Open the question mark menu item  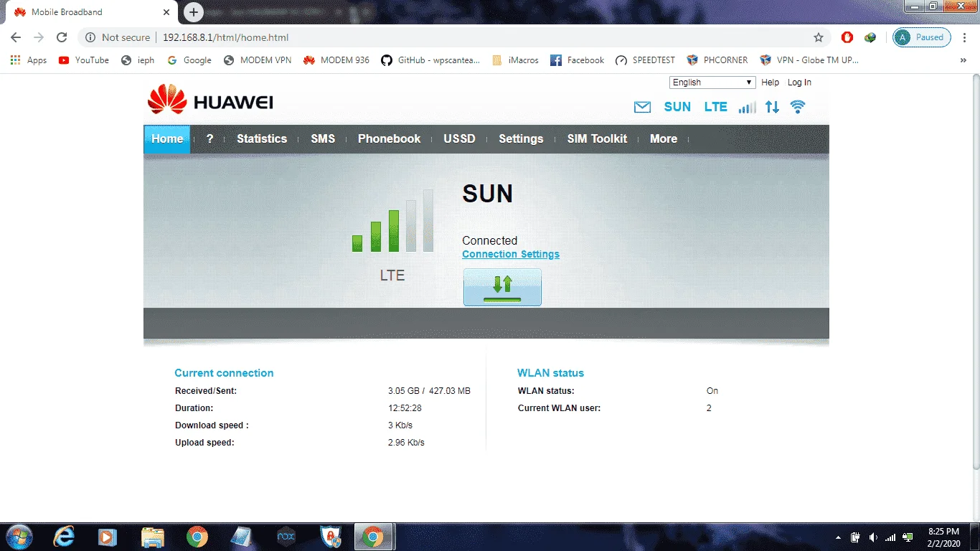(209, 139)
